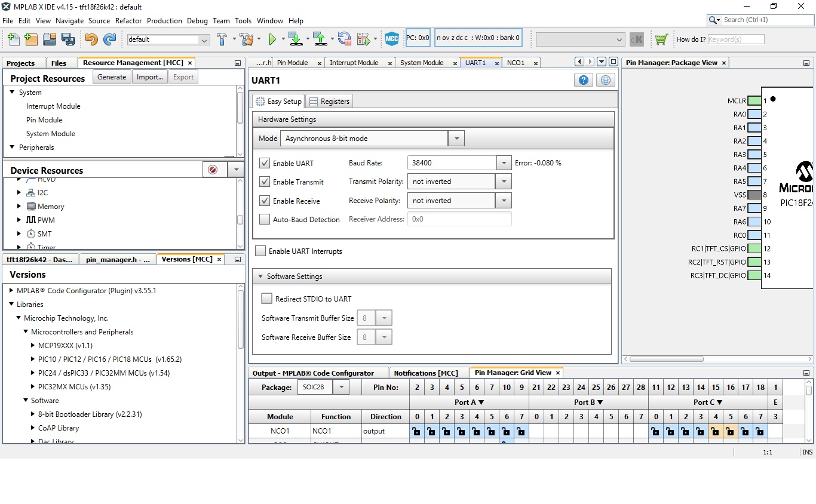
Task: Open the default configuration dropdown
Action: pos(204,39)
